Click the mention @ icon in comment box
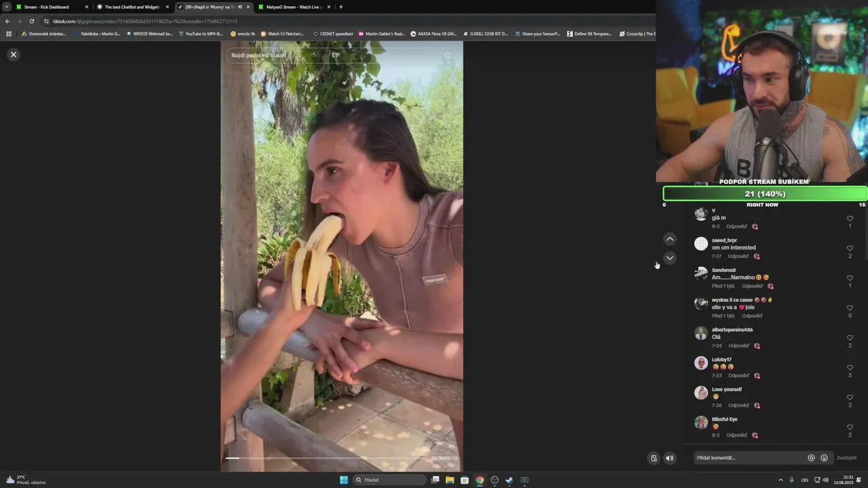Viewport: 868px width, 488px height. (x=811, y=457)
